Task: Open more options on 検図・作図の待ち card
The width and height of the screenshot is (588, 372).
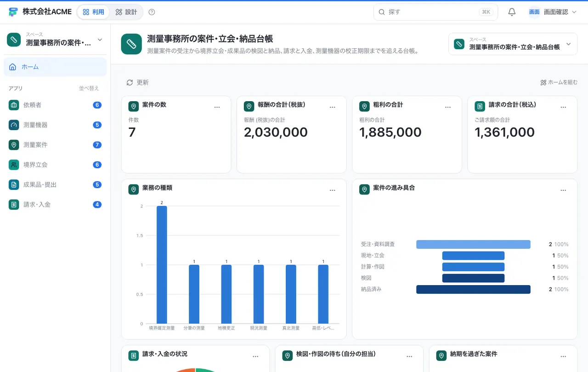Action: 409,356
